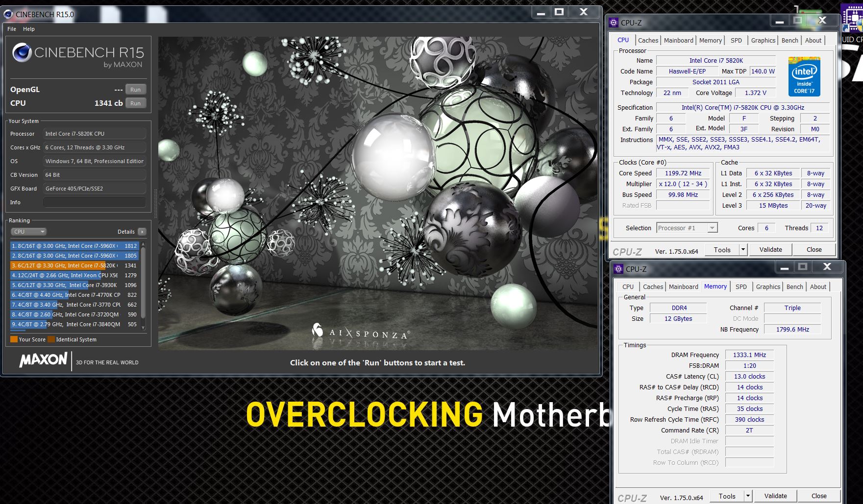Open SPD tab in lower CPU-Z window
Viewport: 863px width, 504px height.
coord(741,287)
